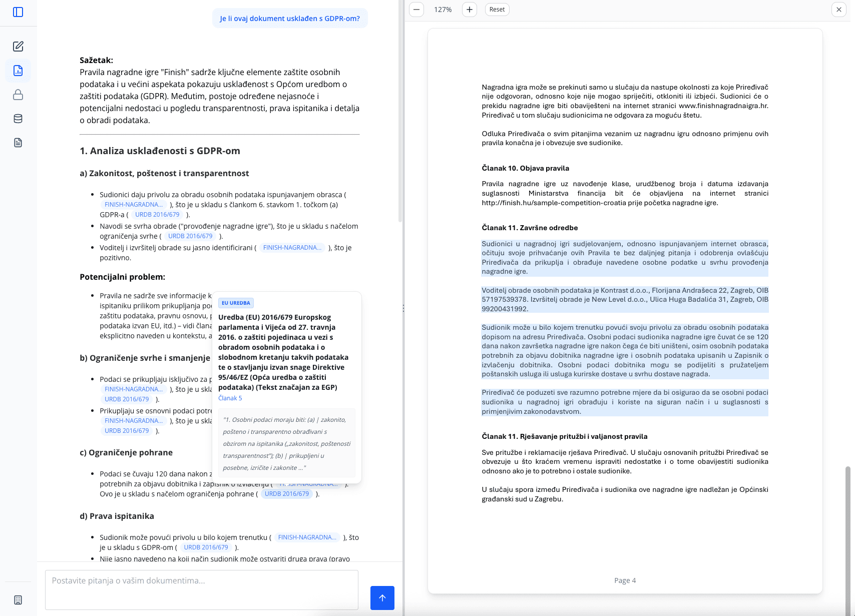Zoom in the PDF with the plus control
This screenshot has width=855, height=616.
tap(469, 9)
